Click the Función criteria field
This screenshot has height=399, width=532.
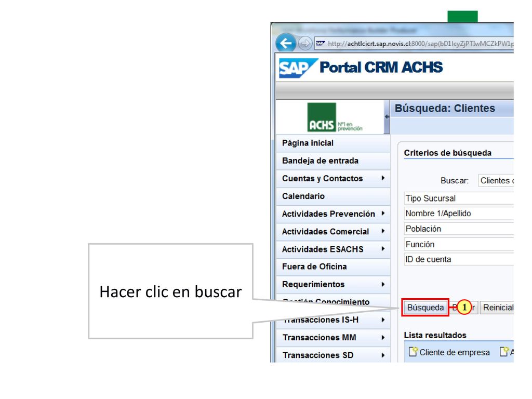tap(459, 244)
